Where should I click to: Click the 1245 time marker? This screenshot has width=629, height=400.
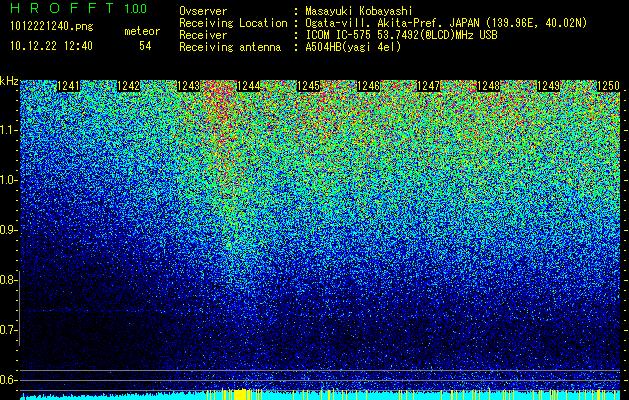[308, 86]
